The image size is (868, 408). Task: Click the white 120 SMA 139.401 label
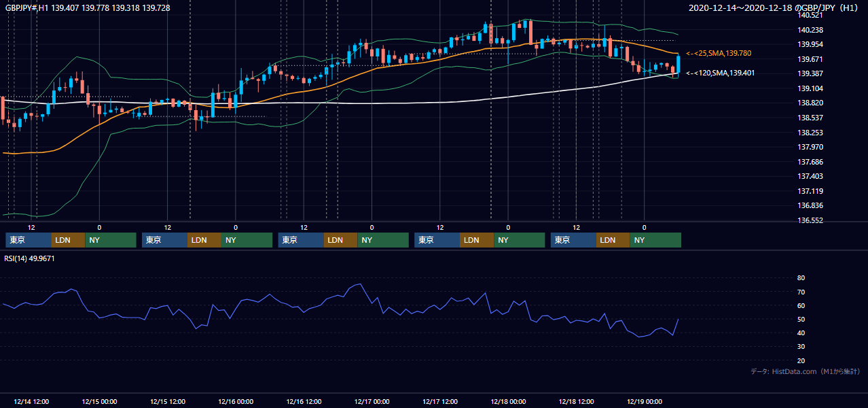(x=720, y=73)
